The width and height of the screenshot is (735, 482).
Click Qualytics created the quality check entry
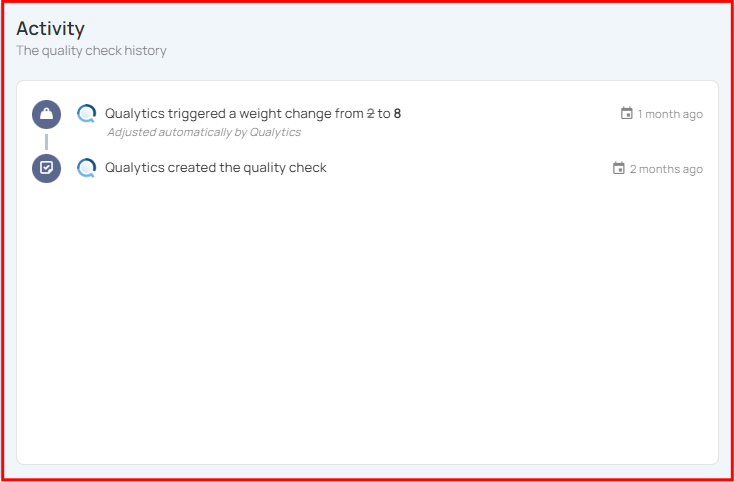[x=216, y=167]
